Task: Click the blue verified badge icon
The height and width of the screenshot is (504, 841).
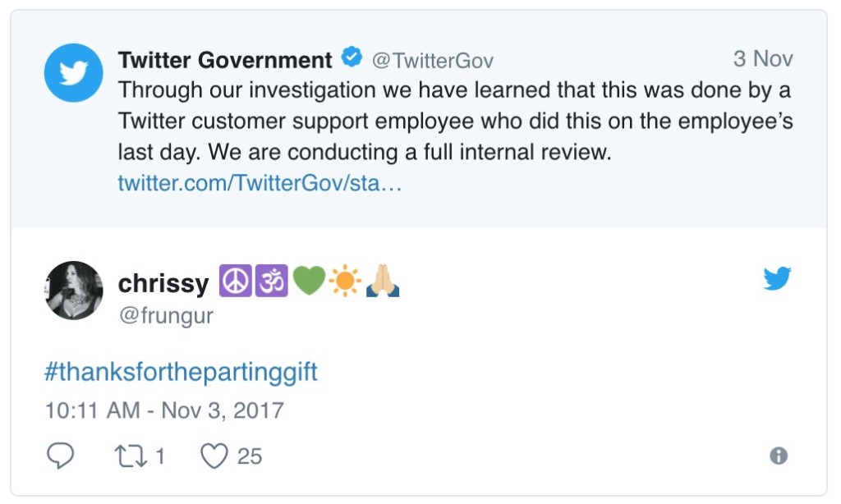Action: (x=352, y=59)
